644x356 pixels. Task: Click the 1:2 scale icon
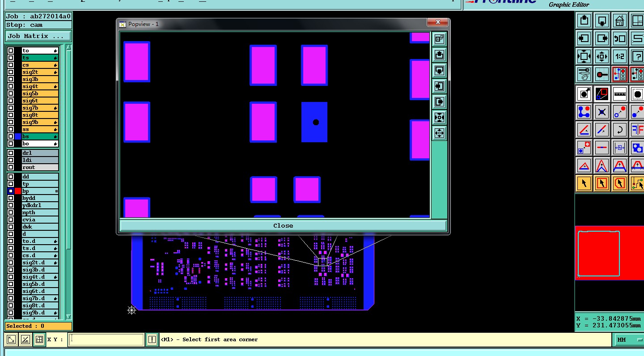point(620,56)
